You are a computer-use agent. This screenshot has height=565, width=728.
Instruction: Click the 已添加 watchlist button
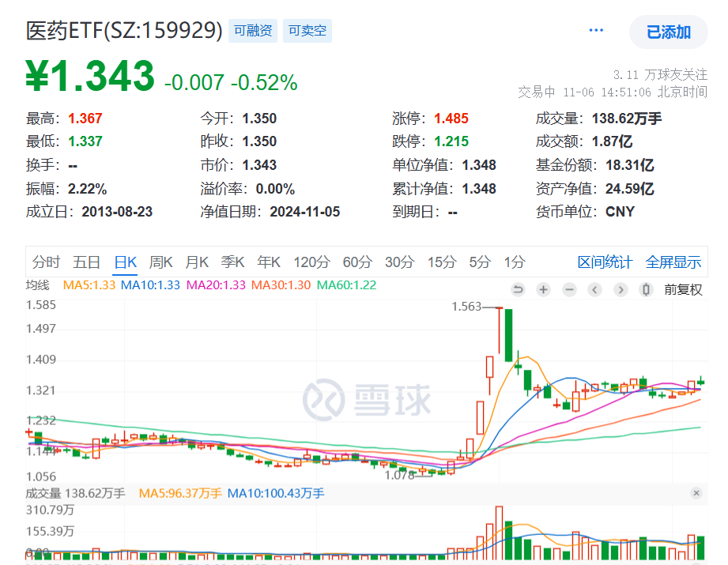pyautogui.click(x=670, y=32)
